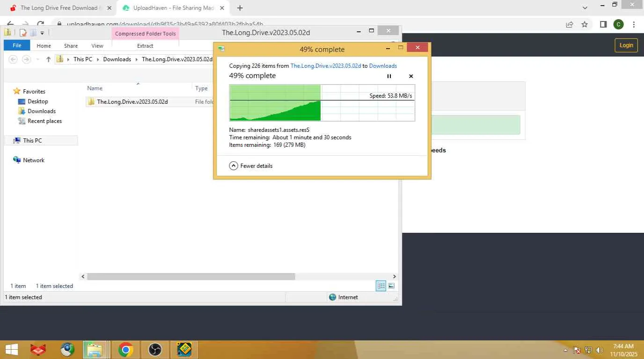Click the left arrow of horizontal scrollbar
The height and width of the screenshot is (359, 644).
tap(83, 277)
